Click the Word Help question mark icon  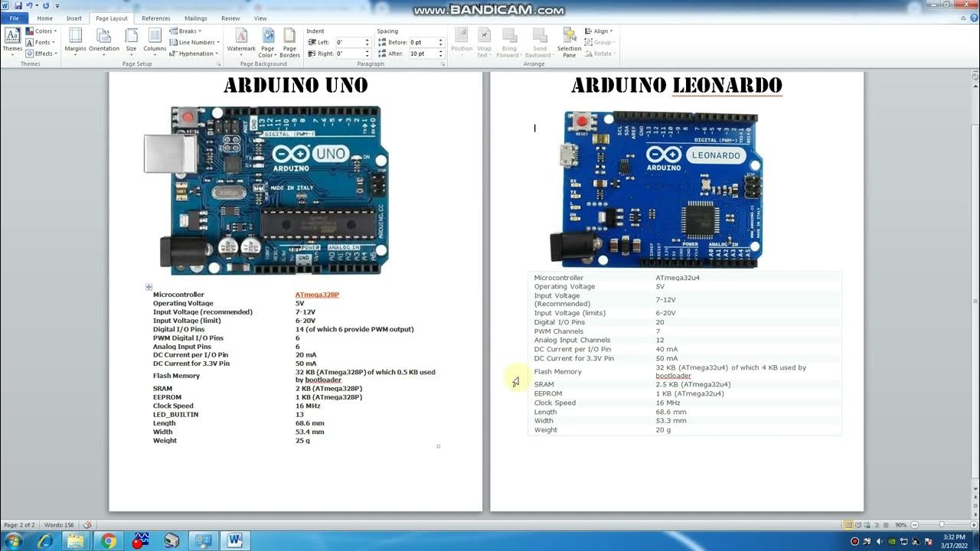click(x=972, y=18)
